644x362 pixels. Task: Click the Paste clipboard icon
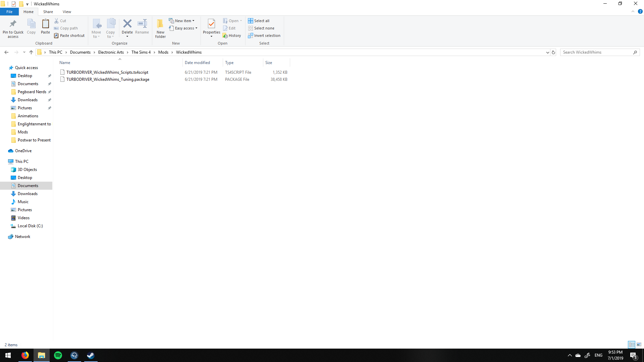(45, 24)
